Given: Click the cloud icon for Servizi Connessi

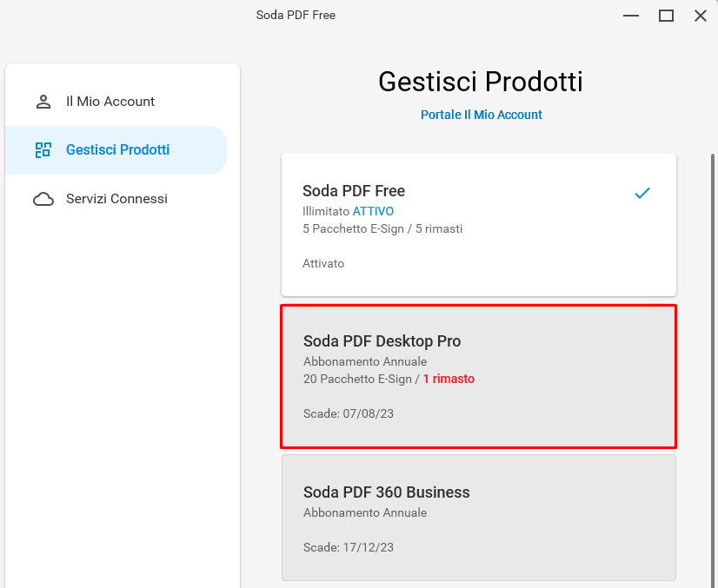Looking at the screenshot, I should tap(43, 199).
